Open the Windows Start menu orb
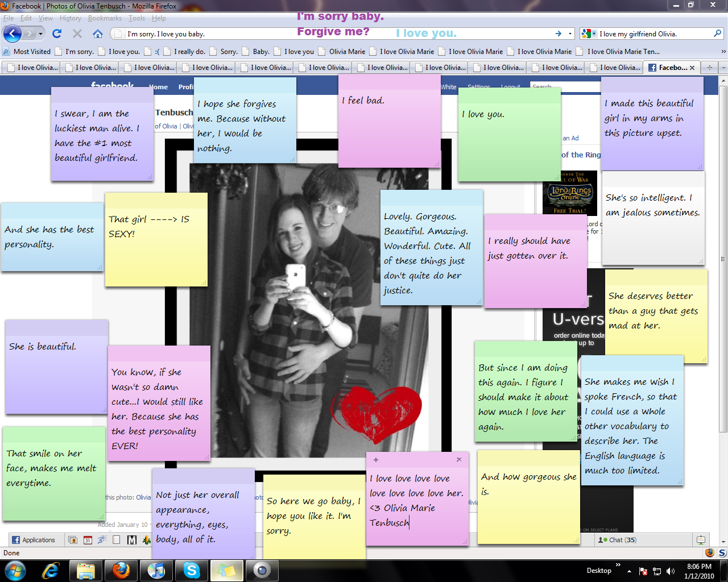The height and width of the screenshot is (582, 728). (15, 571)
